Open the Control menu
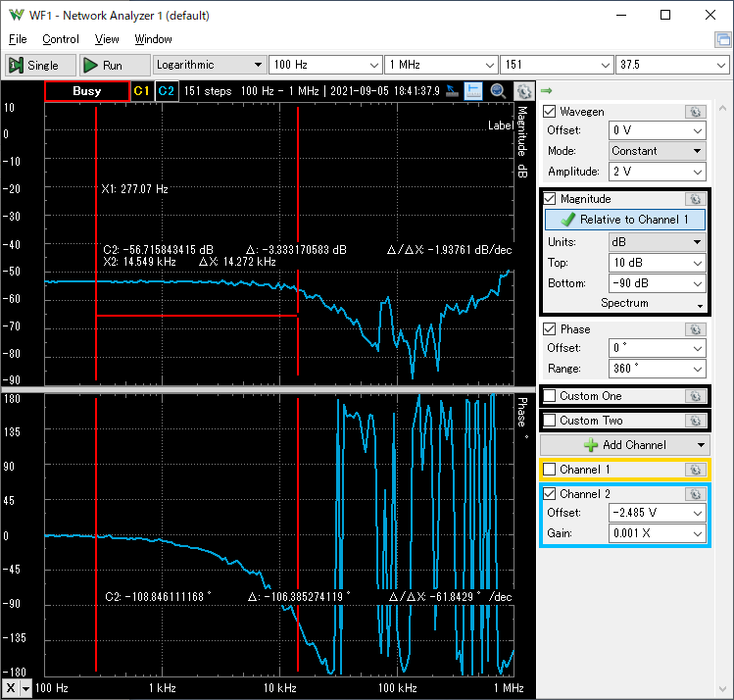 tap(61, 39)
